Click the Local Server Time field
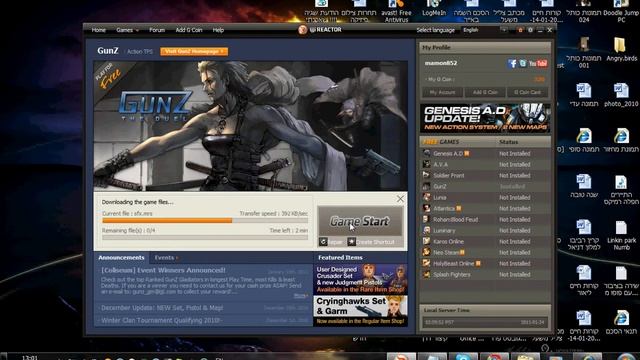This screenshot has width=640, height=360. [x=485, y=322]
